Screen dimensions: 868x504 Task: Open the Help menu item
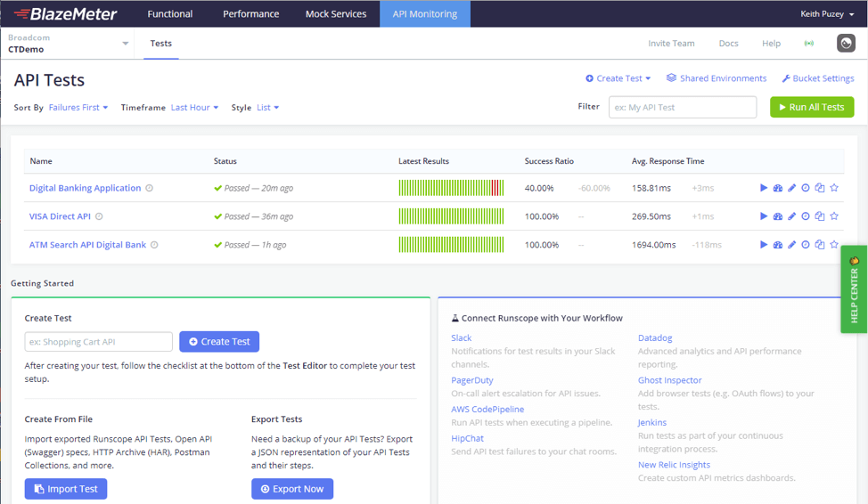pyautogui.click(x=771, y=43)
